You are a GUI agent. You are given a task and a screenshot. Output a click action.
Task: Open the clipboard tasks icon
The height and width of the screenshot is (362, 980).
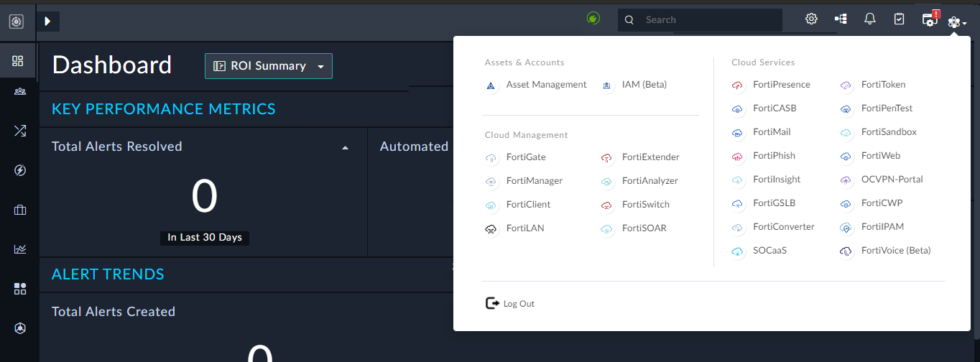[899, 19]
